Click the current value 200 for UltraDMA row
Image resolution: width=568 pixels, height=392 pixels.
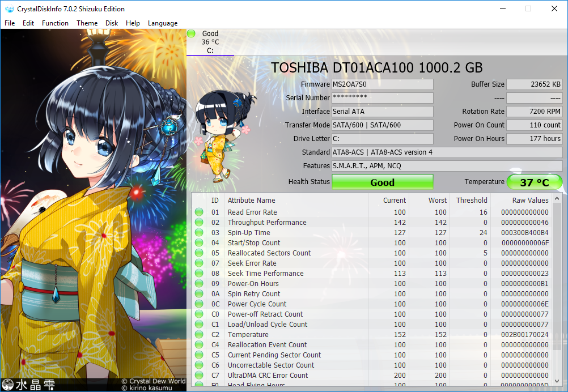point(400,376)
